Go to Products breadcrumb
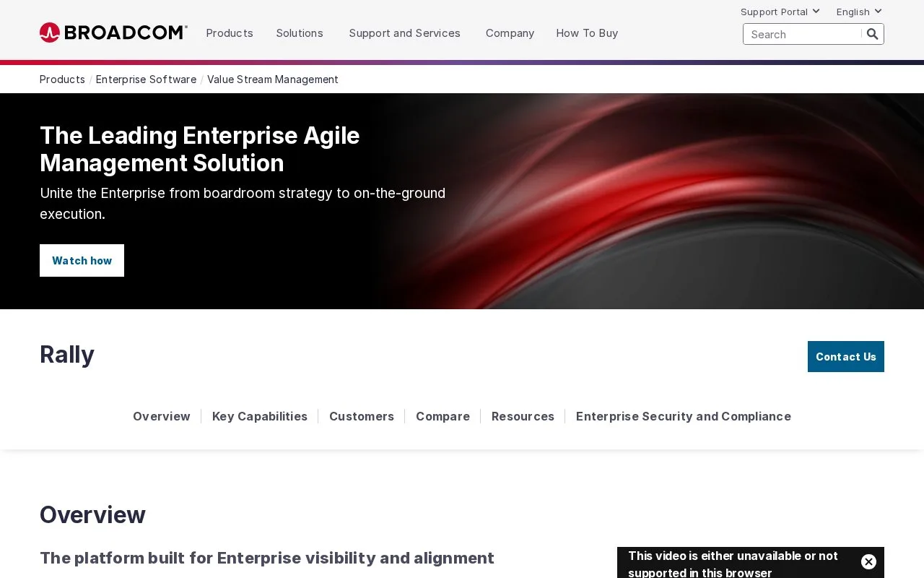The image size is (924, 578). [x=62, y=79]
